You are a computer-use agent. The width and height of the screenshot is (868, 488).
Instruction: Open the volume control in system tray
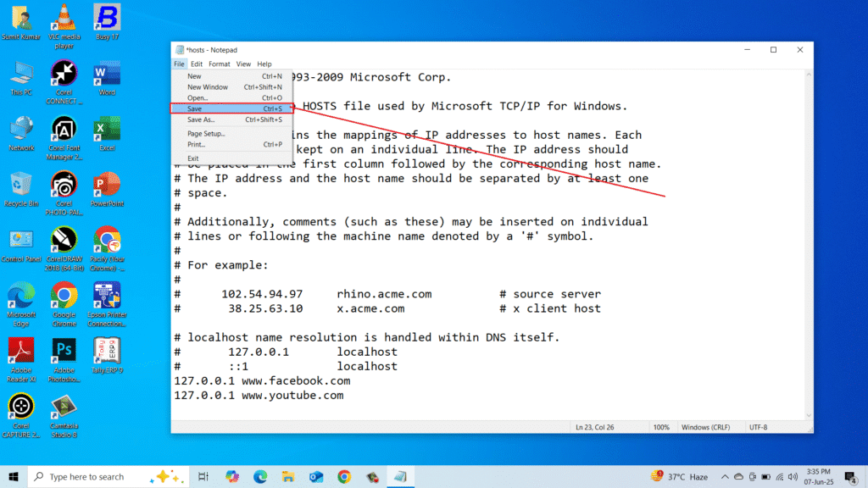(793, 477)
